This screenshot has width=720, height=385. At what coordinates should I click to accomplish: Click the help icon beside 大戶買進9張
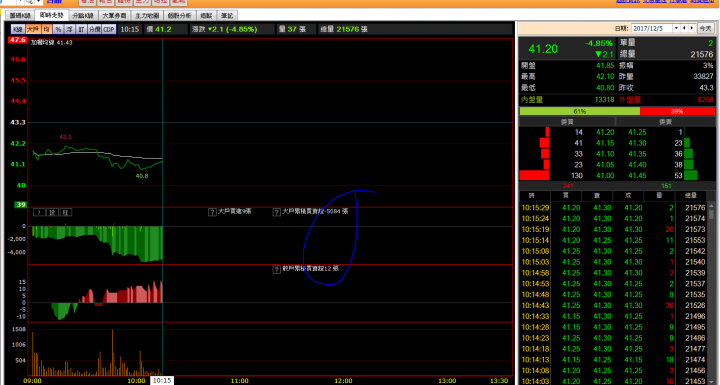(x=212, y=212)
